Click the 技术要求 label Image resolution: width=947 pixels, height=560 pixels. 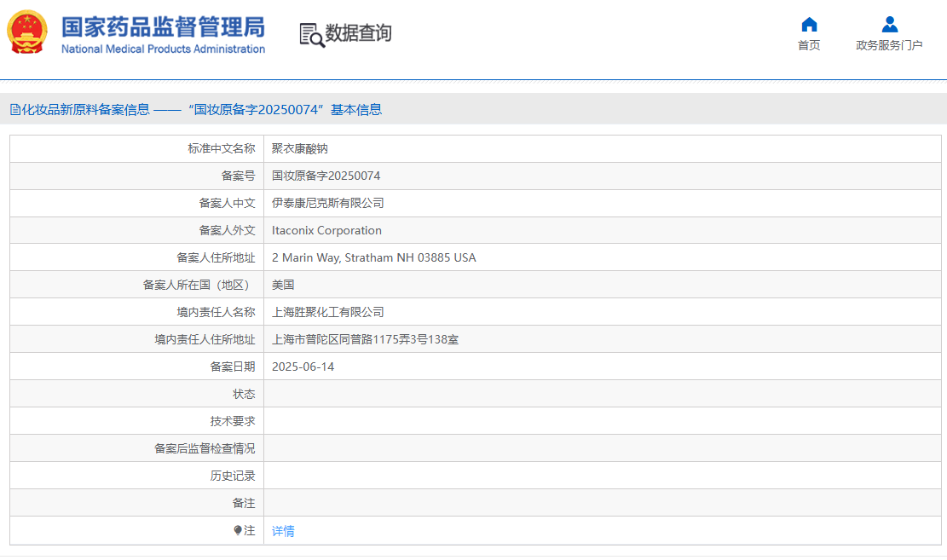click(x=233, y=421)
